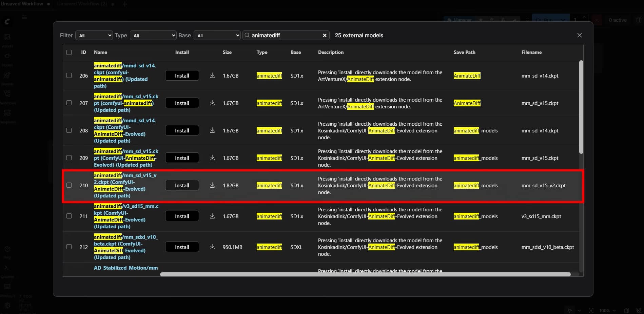Image resolution: width=644 pixels, height=314 pixels.
Task: Check the box for model 210
Action: [69, 185]
